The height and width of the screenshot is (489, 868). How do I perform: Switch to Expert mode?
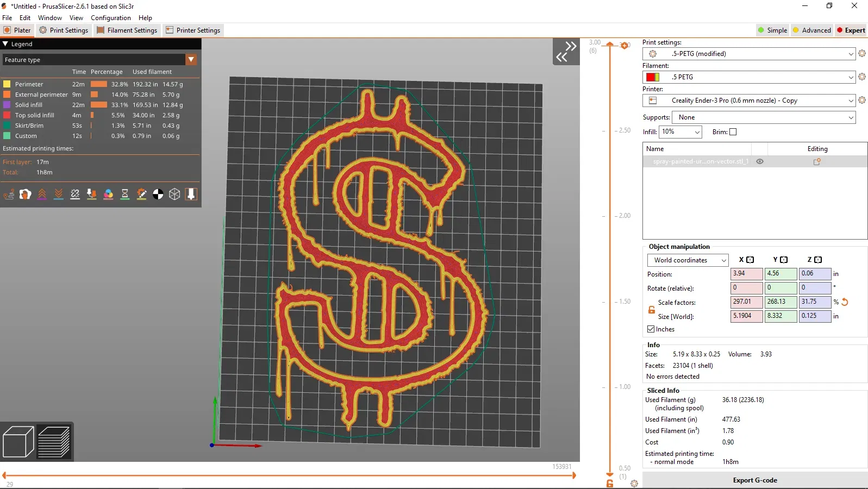(851, 30)
